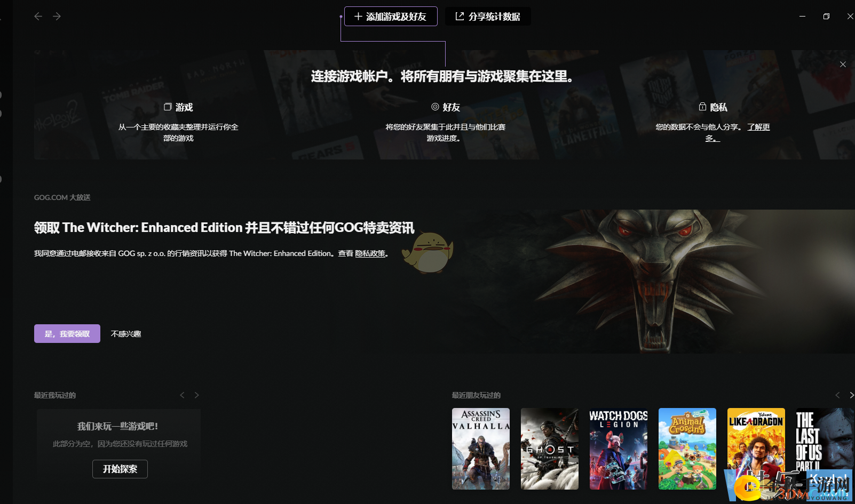The image size is (855, 504).
Task: Go forward with the right arrow
Action: [x=57, y=17]
